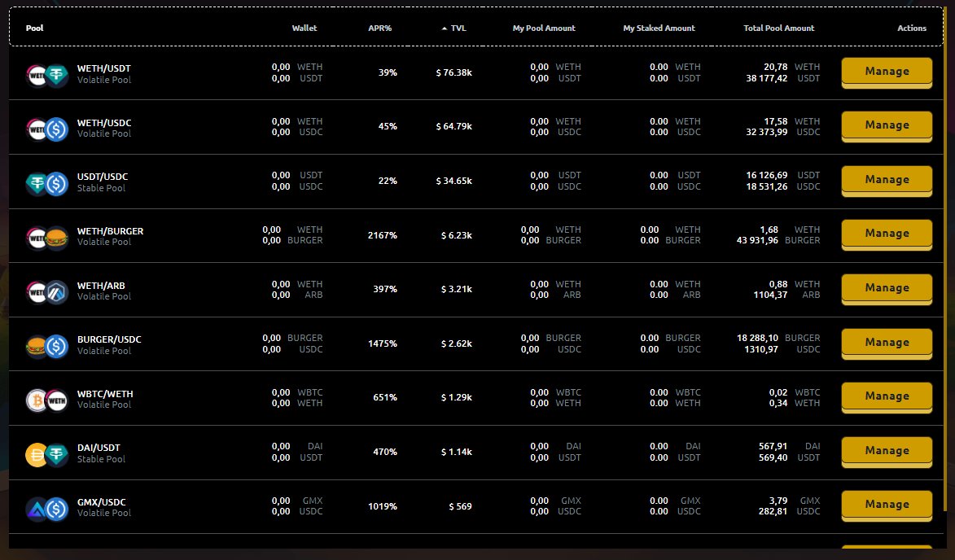The image size is (955, 560).
Task: Click the 39% APR value
Action: pos(388,73)
